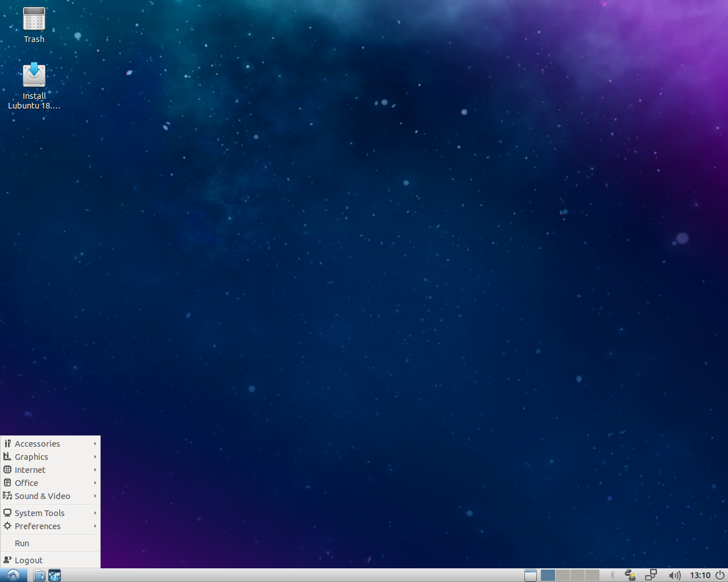Click the Lubuntu start menu button

coord(13,575)
